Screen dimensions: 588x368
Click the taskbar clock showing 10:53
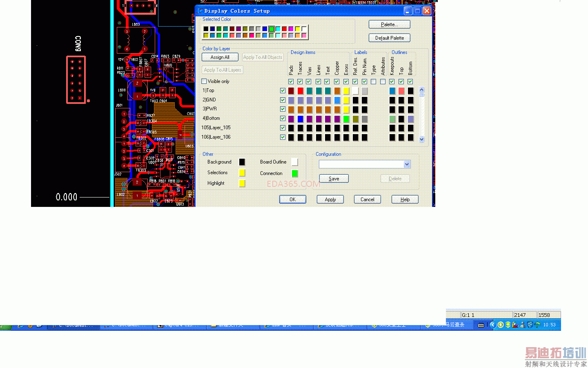[549, 325]
